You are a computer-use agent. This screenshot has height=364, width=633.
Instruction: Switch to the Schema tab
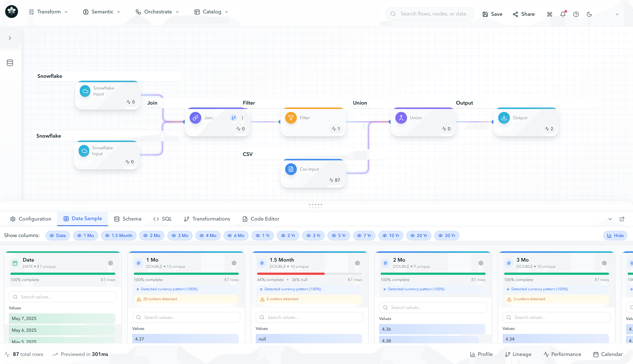(x=128, y=219)
